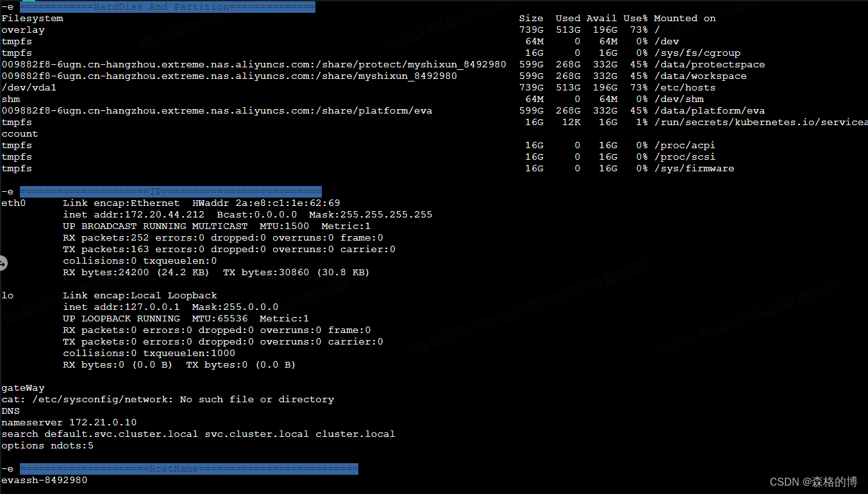Viewport: 868px width, 494px height.
Task: Click the '/dev/shm' mount point
Action: tap(679, 99)
